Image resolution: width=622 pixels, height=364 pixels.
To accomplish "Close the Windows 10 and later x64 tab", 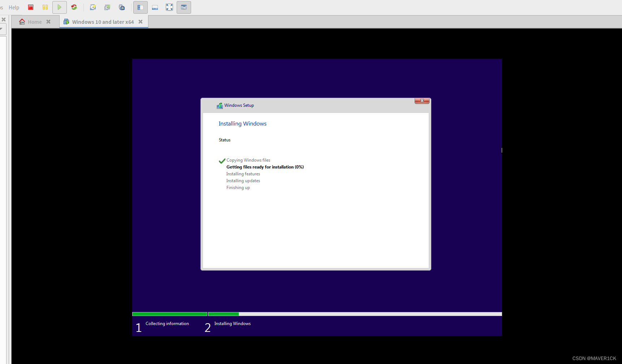I will [x=141, y=22].
